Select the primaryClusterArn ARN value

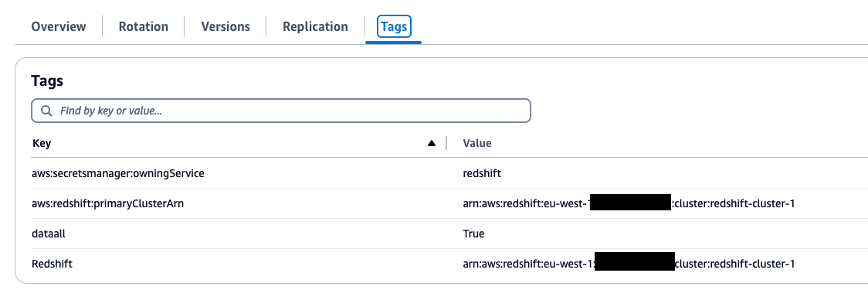point(629,203)
